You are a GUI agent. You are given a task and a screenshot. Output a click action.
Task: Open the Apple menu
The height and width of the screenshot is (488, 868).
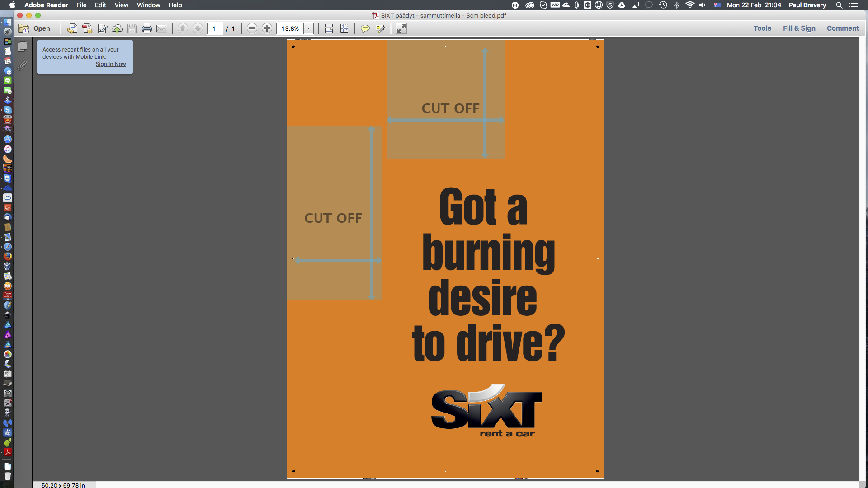tap(12, 5)
